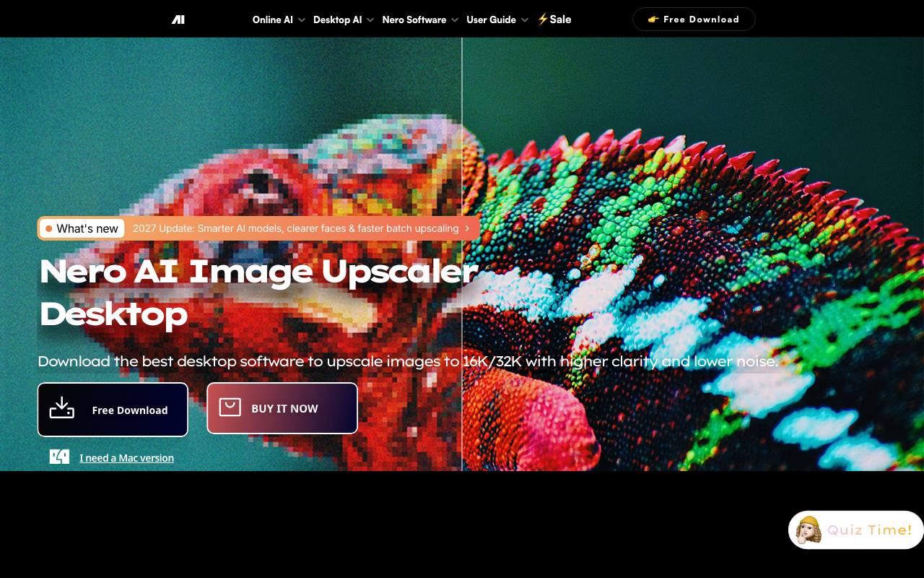Click the Nero AI logo in header
924x578 pixels.
coord(178,20)
